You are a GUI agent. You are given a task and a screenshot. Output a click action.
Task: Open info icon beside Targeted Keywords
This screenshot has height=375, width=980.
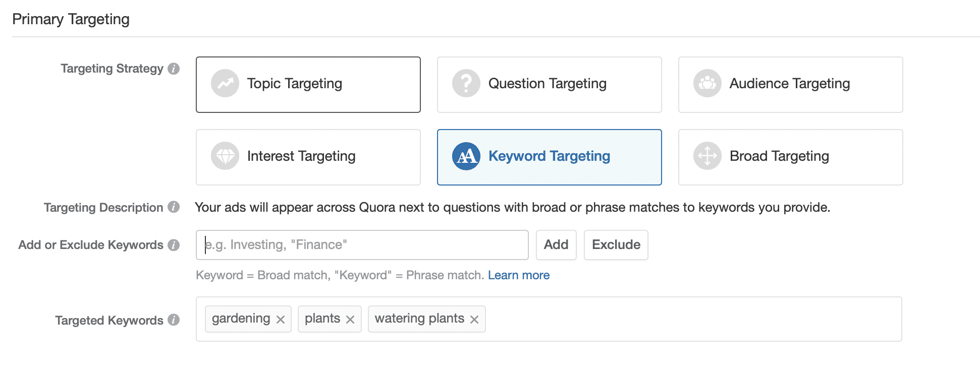tap(174, 320)
